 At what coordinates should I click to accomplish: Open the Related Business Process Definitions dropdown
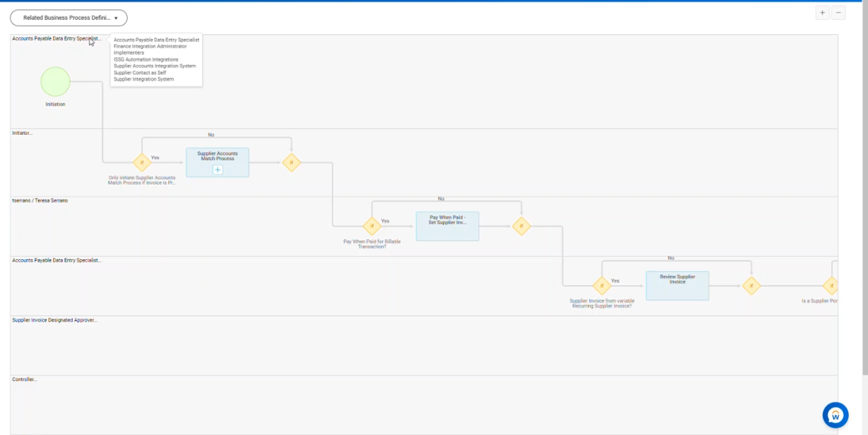pyautogui.click(x=69, y=17)
